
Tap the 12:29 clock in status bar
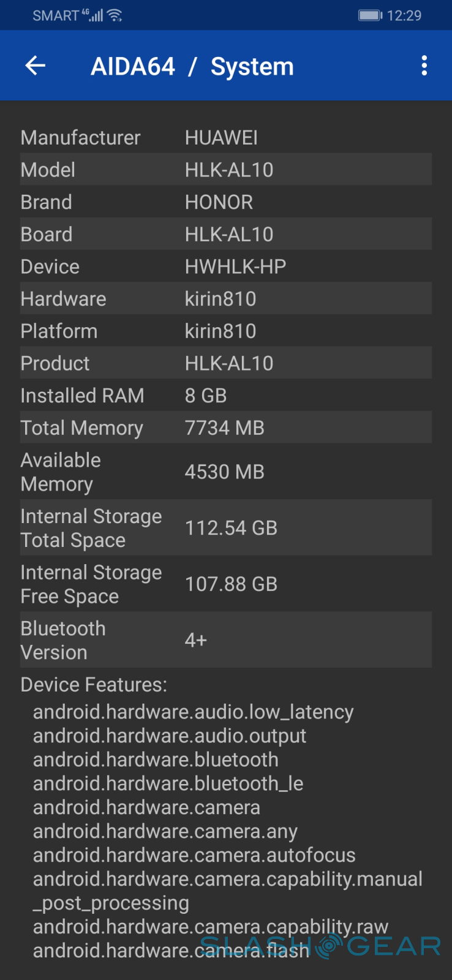pyautogui.click(x=404, y=15)
